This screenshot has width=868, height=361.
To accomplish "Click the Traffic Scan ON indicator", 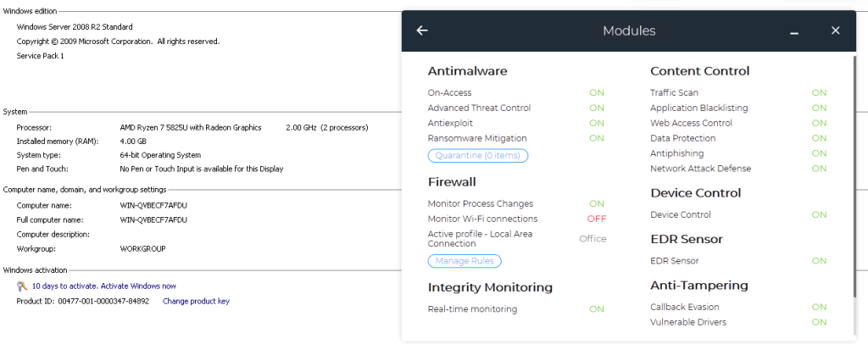I will tap(819, 93).
